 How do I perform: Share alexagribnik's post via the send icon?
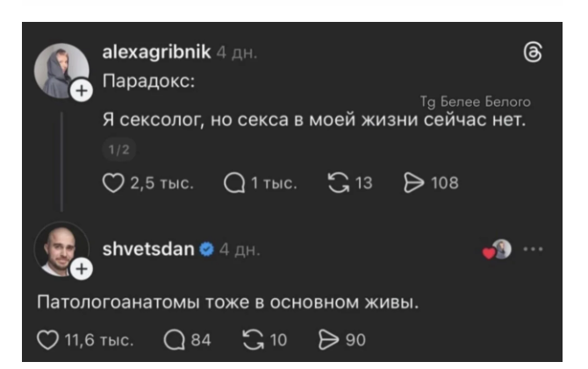tap(412, 182)
